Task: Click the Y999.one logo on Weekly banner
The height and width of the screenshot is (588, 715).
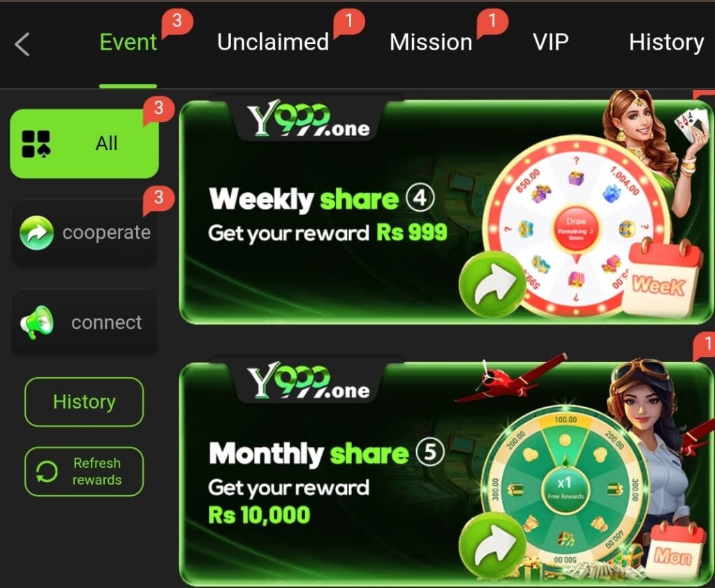Action: 309,119
